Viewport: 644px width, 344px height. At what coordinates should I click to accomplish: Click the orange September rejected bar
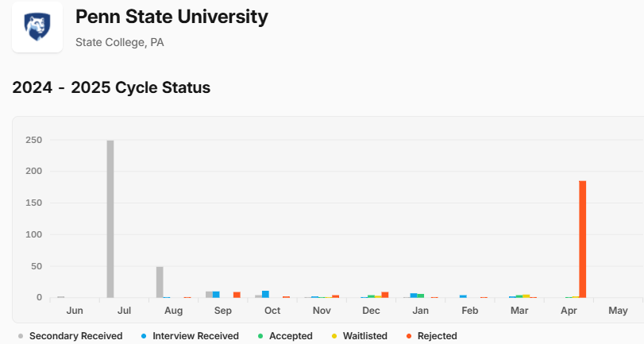(237, 295)
